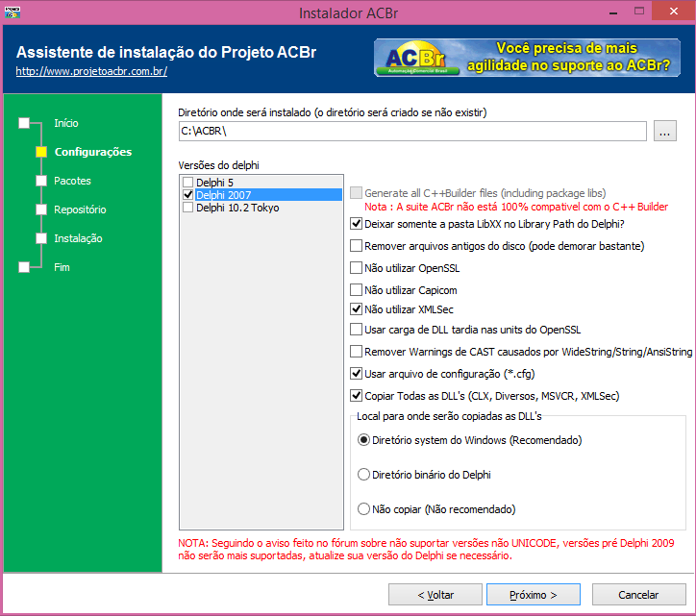Click the Início step in sidebar
The height and width of the screenshot is (616, 696).
pos(66,123)
